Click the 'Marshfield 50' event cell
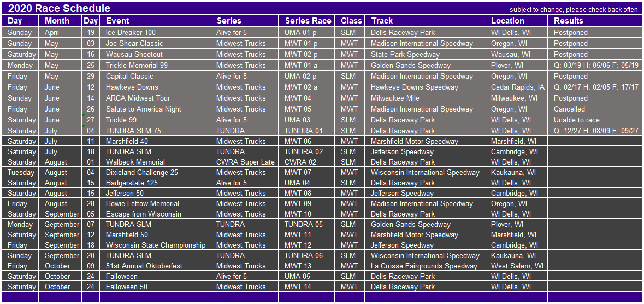This screenshot has height=304, width=644. (155, 235)
